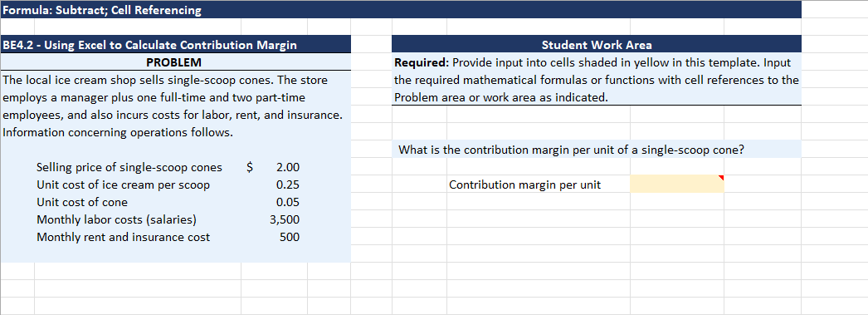Click the 'Unit cost of cone' label
868x315 pixels.
82,203
